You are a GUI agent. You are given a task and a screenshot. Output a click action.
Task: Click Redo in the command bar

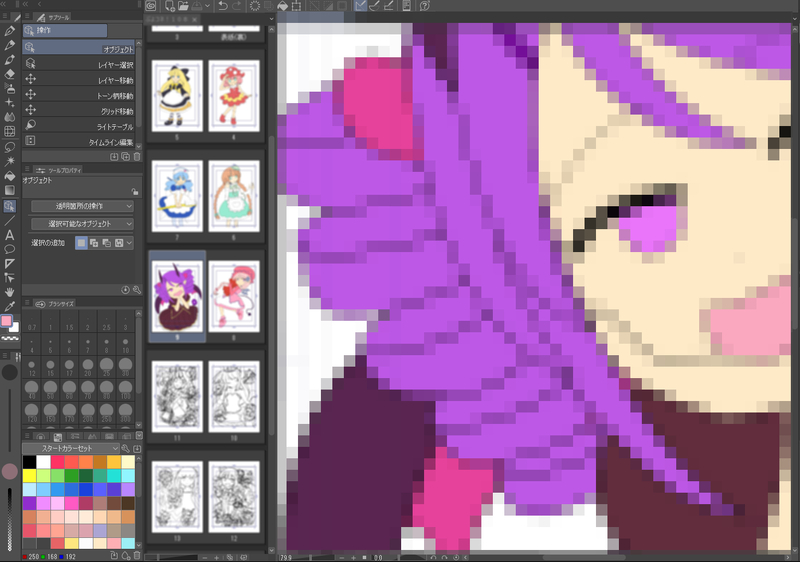click(x=237, y=6)
